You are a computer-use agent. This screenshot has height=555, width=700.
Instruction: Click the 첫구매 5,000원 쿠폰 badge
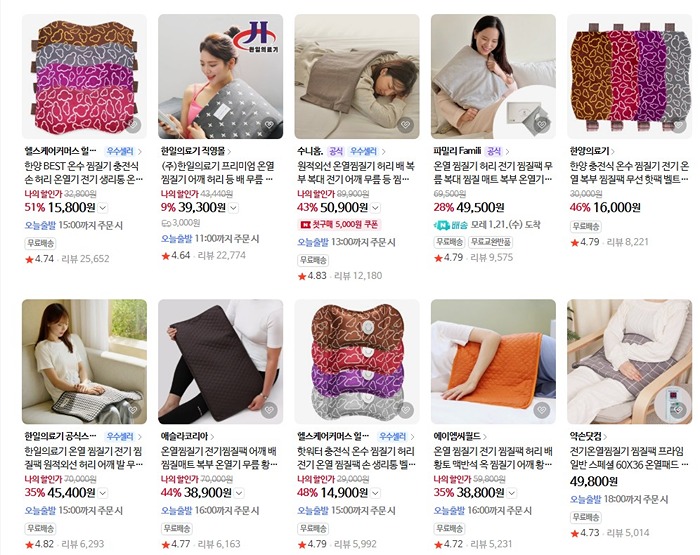point(339,225)
